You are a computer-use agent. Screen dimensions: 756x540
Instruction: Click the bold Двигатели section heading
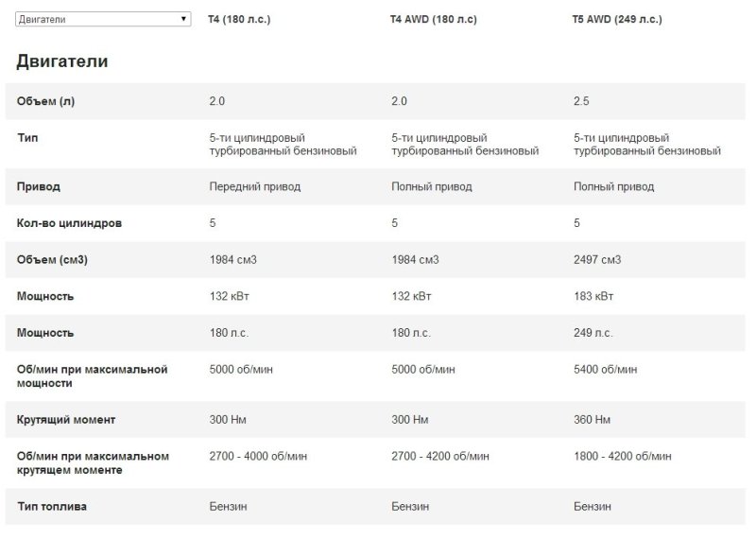click(x=62, y=61)
